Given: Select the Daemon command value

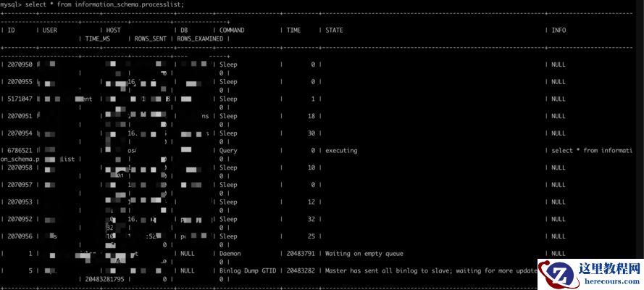Looking at the screenshot, I should [x=230, y=254].
